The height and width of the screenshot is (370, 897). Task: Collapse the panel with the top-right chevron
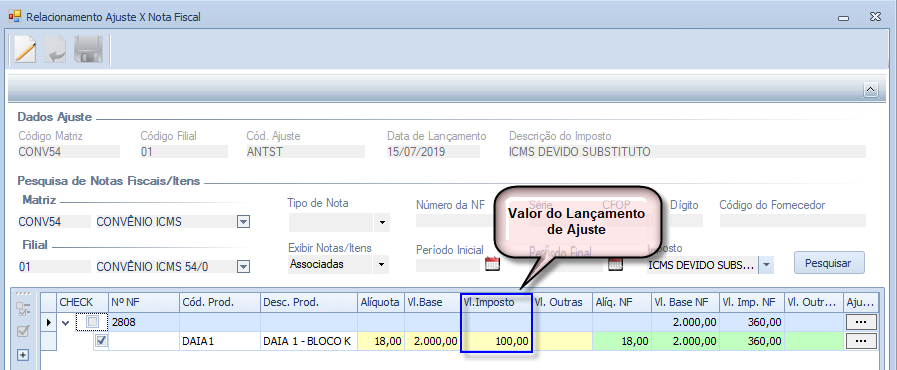pyautogui.click(x=871, y=89)
